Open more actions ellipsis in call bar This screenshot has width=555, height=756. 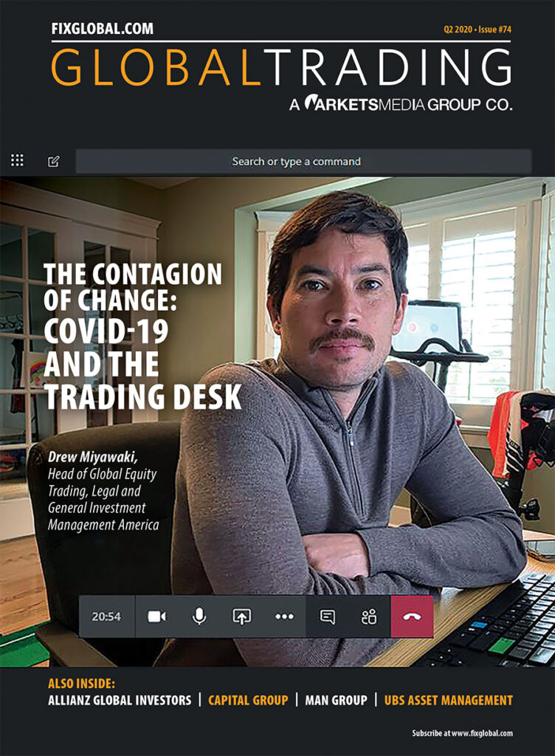[284, 616]
